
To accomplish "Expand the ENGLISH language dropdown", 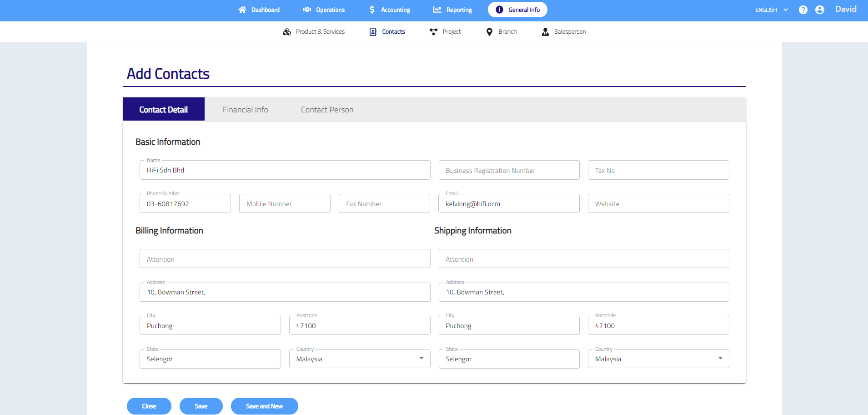I will 771,10.
